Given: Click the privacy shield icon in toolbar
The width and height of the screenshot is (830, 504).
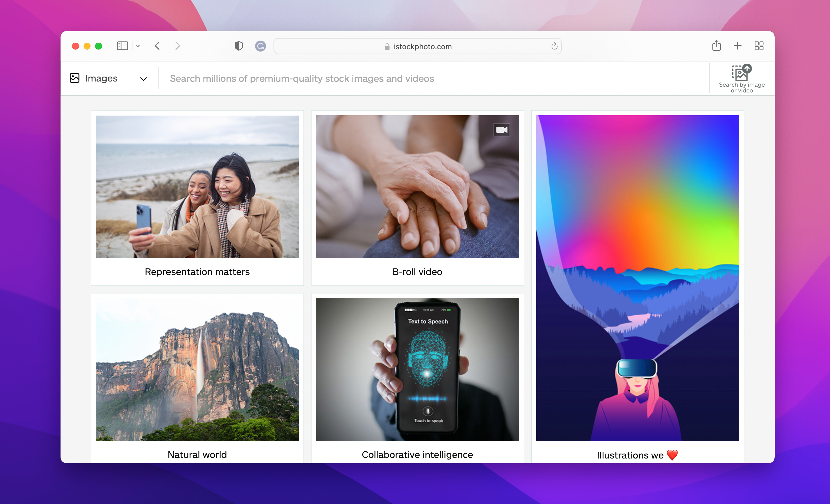Looking at the screenshot, I should pyautogui.click(x=239, y=46).
